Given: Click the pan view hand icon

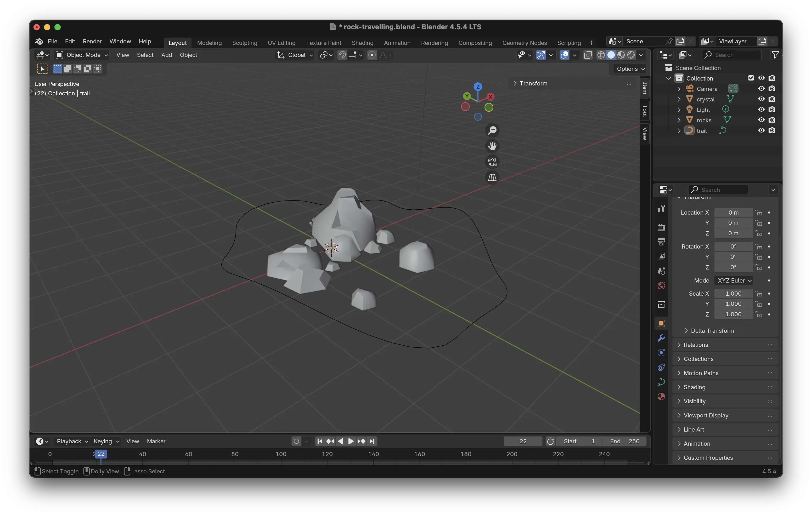Looking at the screenshot, I should (492, 146).
